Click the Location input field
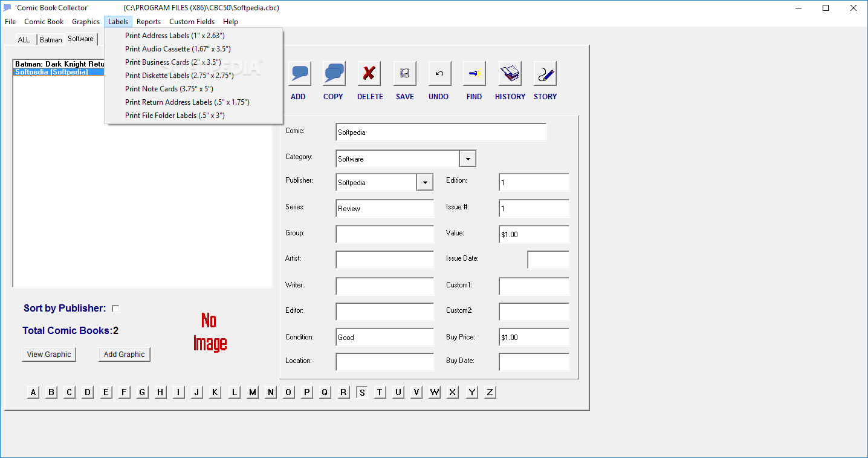The image size is (868, 458). click(385, 362)
